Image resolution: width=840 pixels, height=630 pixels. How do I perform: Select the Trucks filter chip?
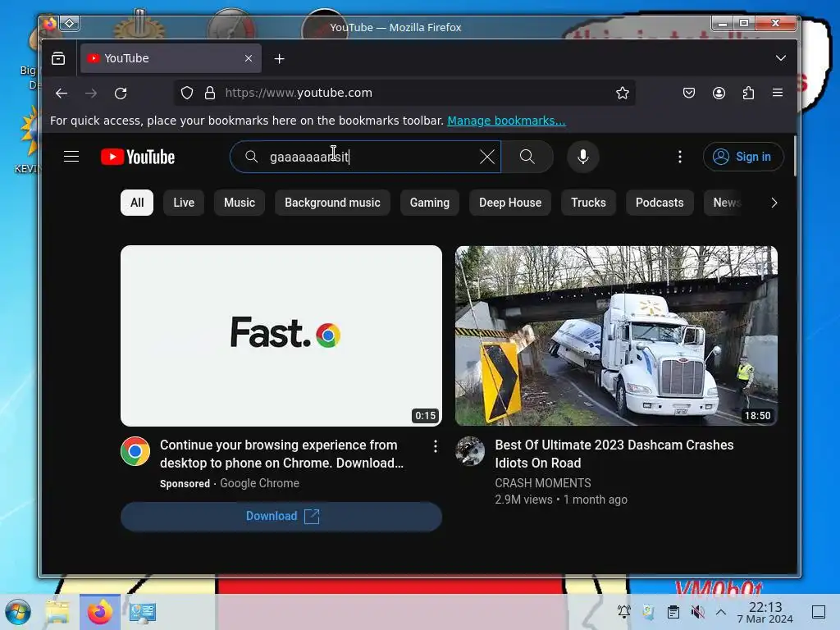click(x=588, y=203)
